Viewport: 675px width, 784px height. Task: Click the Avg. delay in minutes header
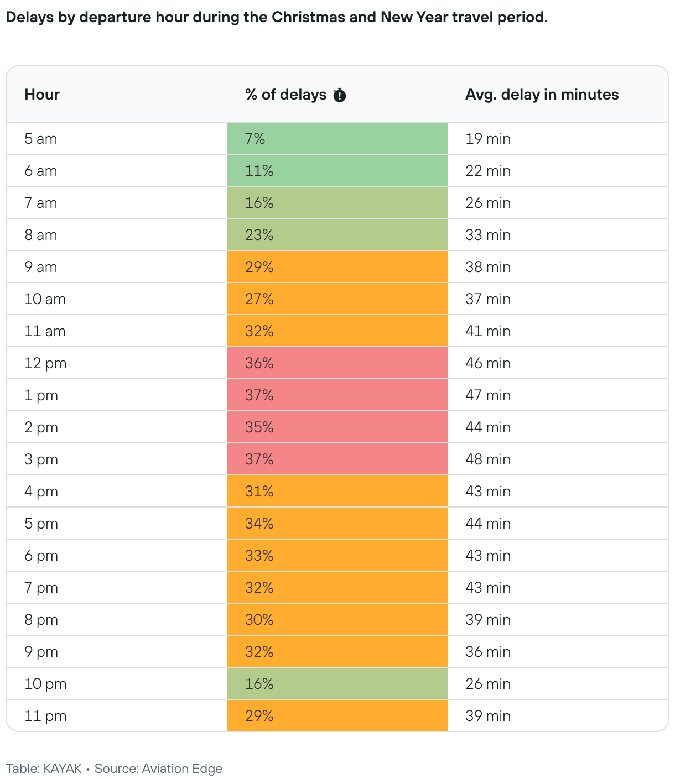(542, 95)
